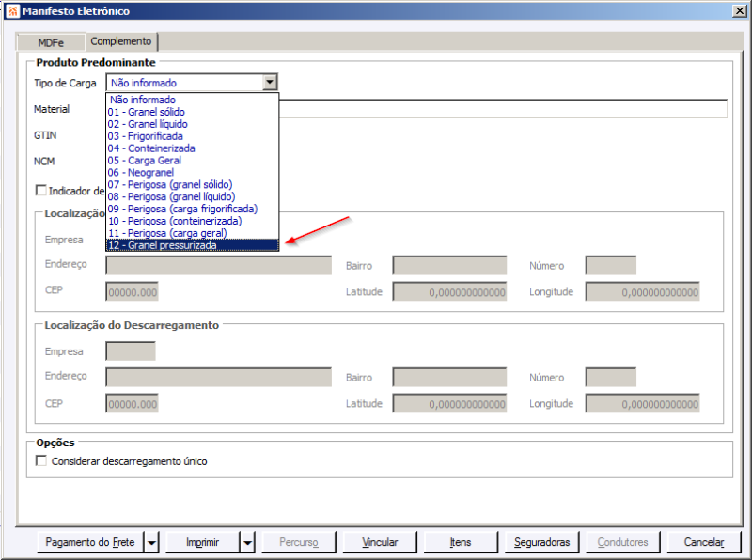The height and width of the screenshot is (560, 752).
Task: Switch to the MDFe tab
Action: point(51,42)
